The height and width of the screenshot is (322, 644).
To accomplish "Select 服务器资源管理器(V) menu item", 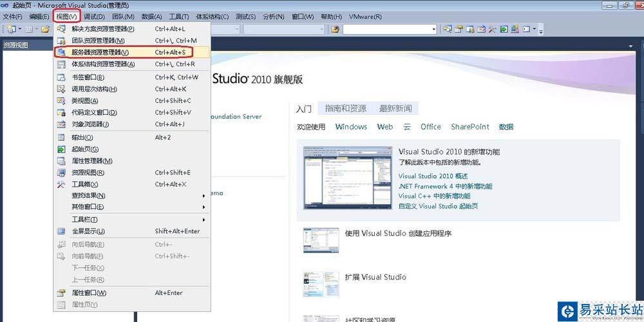I will pyautogui.click(x=132, y=52).
